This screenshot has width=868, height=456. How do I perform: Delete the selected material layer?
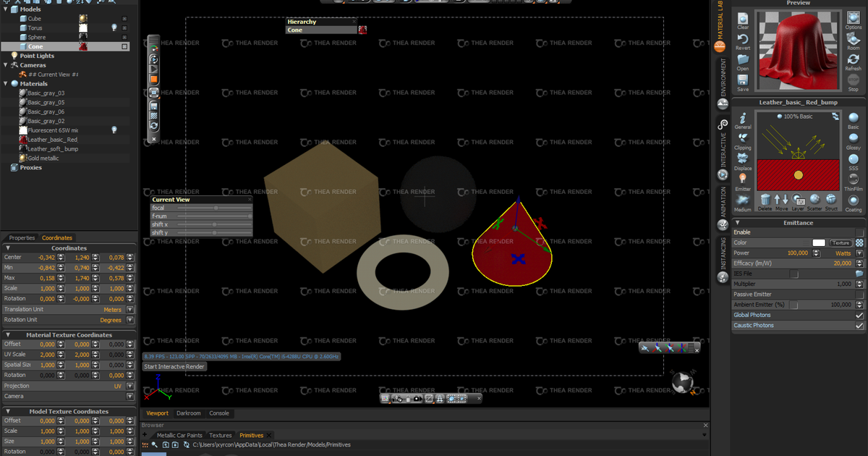pos(765,201)
